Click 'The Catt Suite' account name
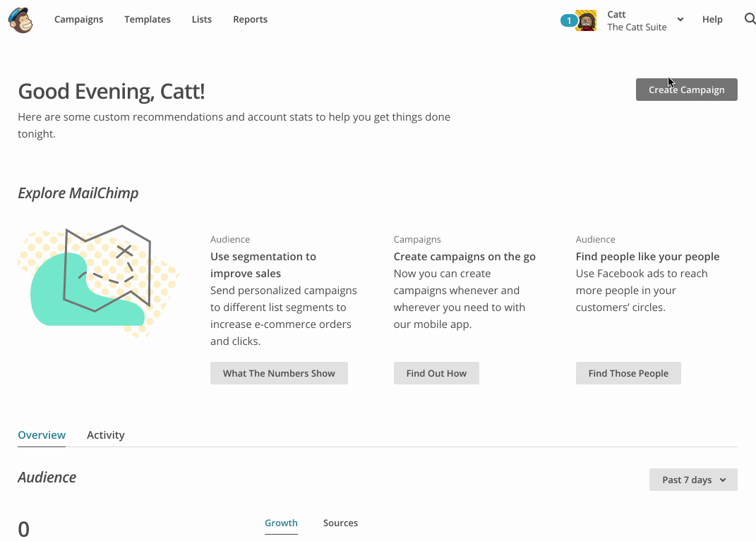756x541 pixels. click(x=637, y=27)
